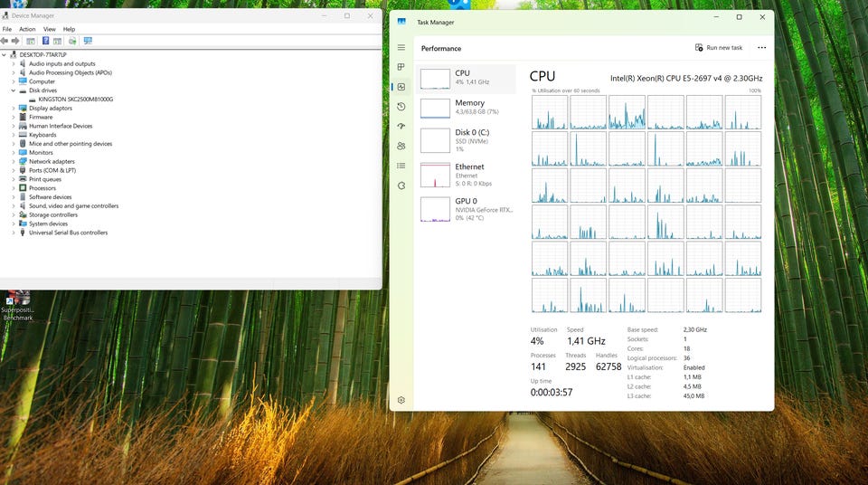Expand the Firmware node chevron

14,117
